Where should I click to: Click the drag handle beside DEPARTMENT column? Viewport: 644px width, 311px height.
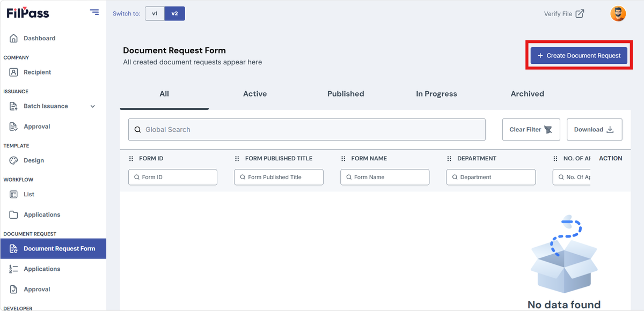[450, 159]
